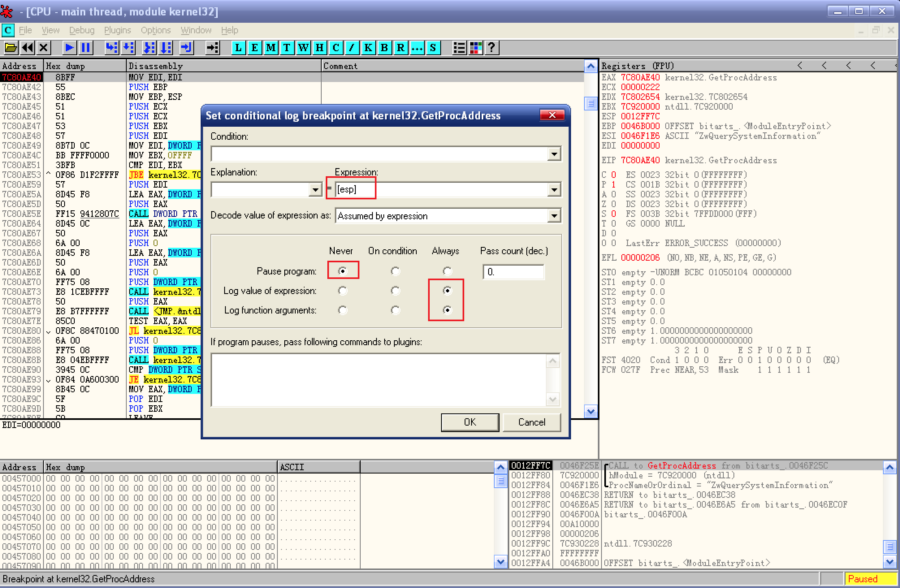
Task: Cancel the conditional log breakpoint dialog
Action: point(531,422)
